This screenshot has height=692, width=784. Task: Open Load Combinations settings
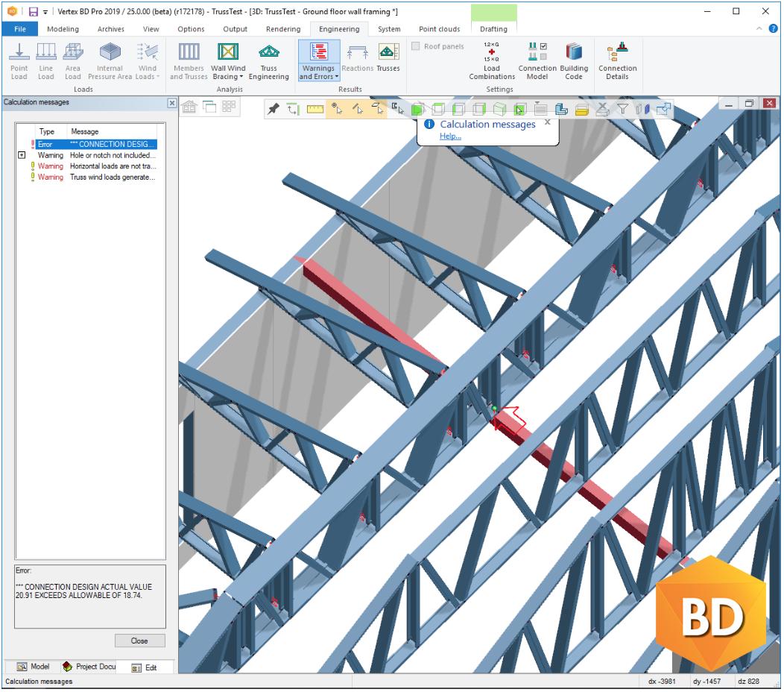(x=492, y=61)
